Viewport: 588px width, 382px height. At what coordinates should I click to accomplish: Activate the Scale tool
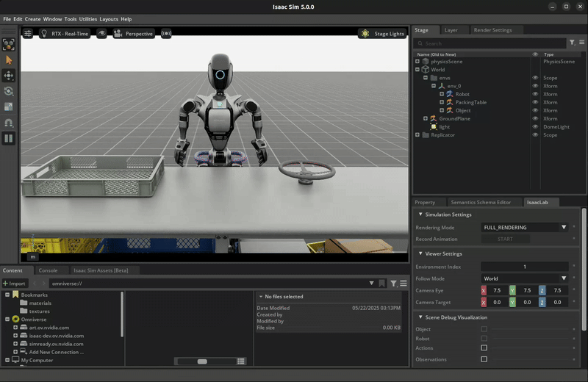click(x=8, y=107)
